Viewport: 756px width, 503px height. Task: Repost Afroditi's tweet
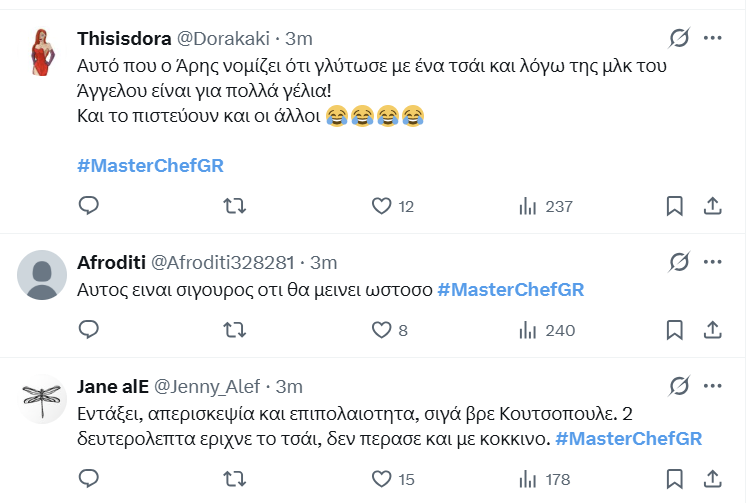point(233,330)
